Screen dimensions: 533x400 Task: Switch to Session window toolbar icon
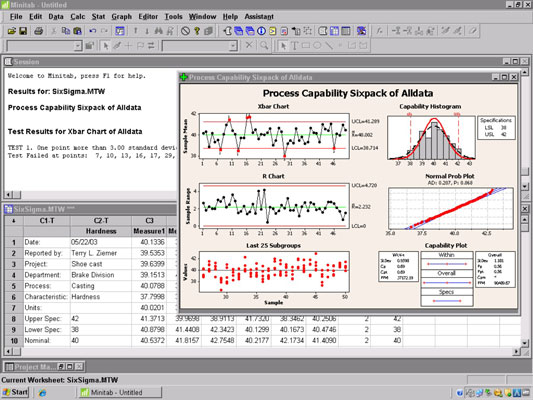click(x=323, y=31)
